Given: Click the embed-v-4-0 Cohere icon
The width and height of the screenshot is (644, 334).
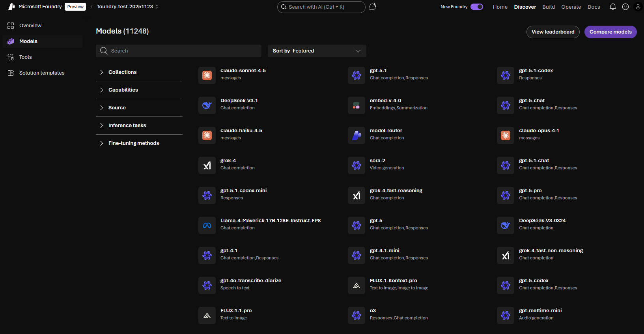Looking at the screenshot, I should (x=357, y=105).
